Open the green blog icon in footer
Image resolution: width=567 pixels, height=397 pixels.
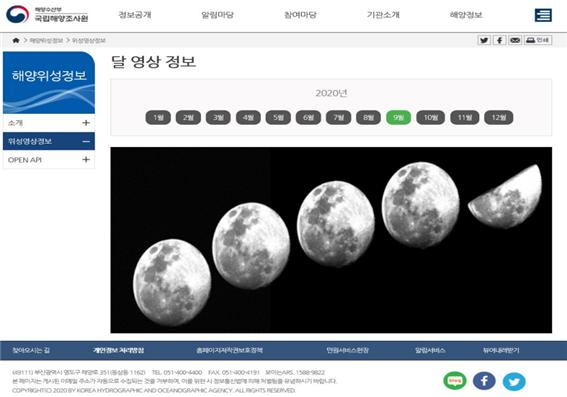tap(455, 381)
